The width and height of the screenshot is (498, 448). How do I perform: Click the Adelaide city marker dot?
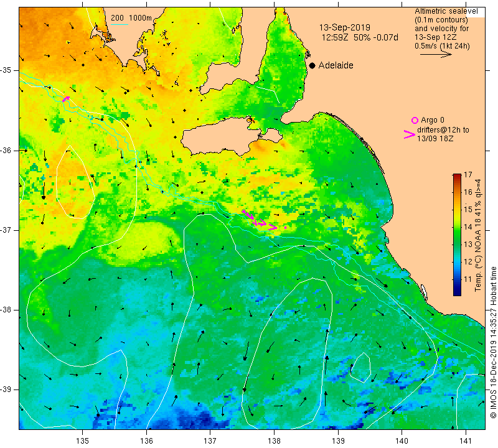312,65
